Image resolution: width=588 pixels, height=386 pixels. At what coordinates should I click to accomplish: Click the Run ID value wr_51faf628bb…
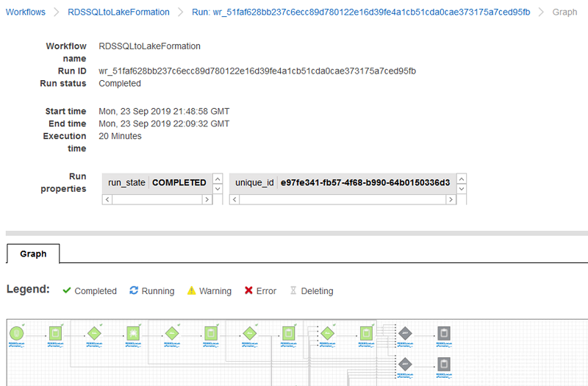pyautogui.click(x=257, y=71)
